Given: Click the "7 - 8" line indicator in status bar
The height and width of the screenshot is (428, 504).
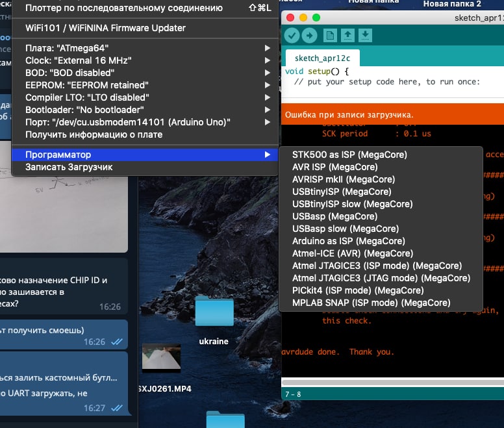Looking at the screenshot, I should (293, 394).
